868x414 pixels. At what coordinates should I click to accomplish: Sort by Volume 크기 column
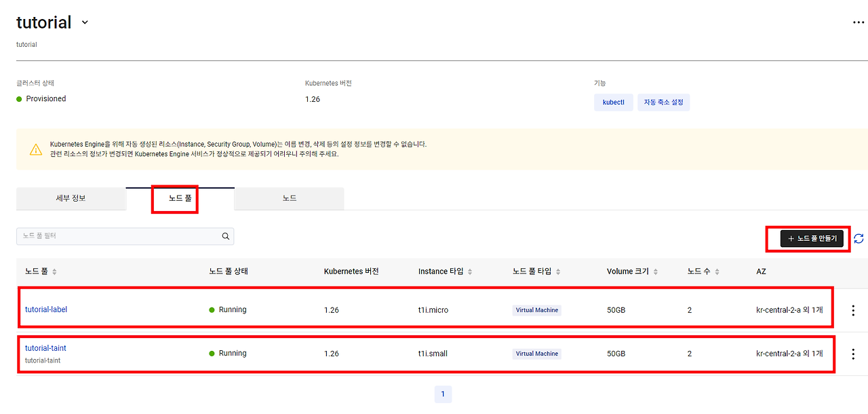tap(656, 271)
